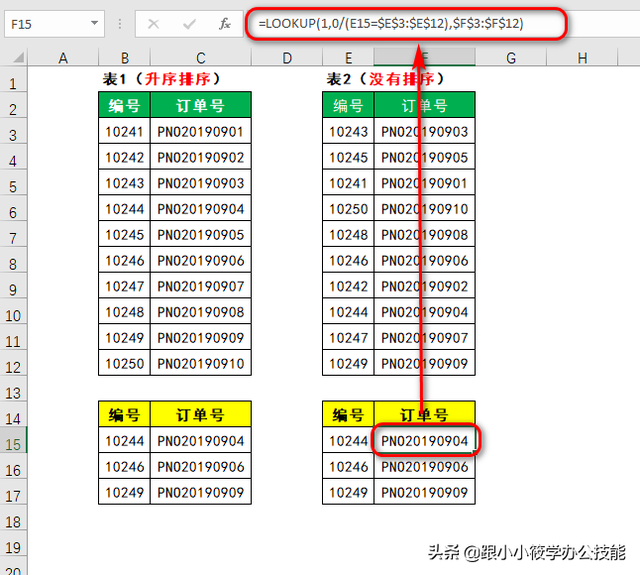Select column H header
The height and width of the screenshot is (575, 640).
[582, 58]
